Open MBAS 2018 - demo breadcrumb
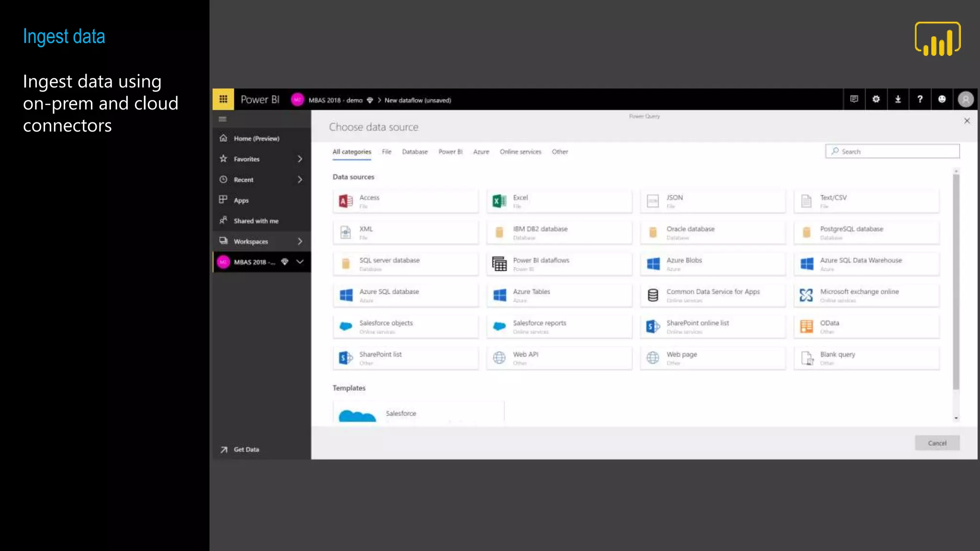Screen dimensions: 980x551 click(335, 100)
